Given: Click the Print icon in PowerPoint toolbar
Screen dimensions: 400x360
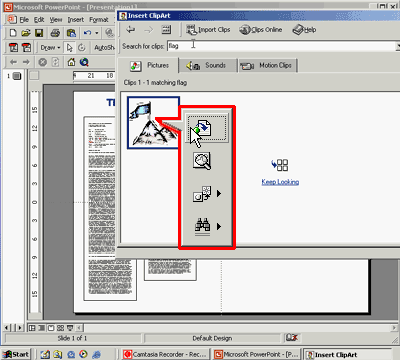Looking at the screenshot, I should click(55, 33).
